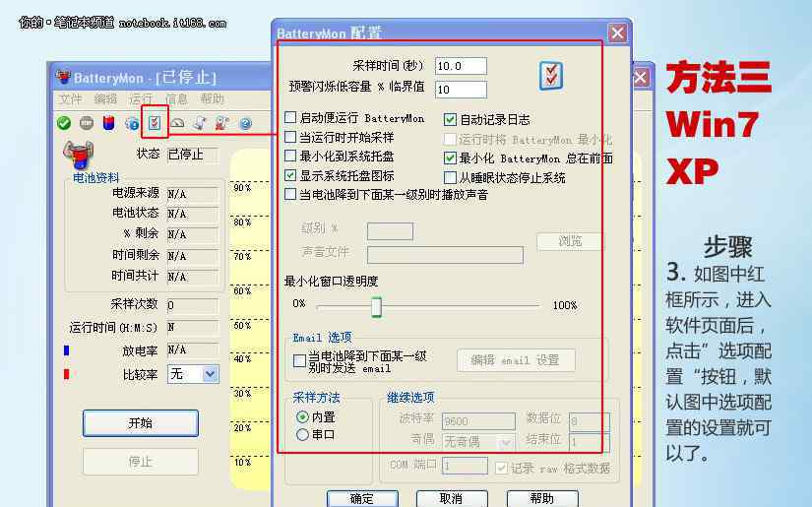The height and width of the screenshot is (507, 812).
Task: Click the 电池状态 N/A value
Action: [x=193, y=214]
